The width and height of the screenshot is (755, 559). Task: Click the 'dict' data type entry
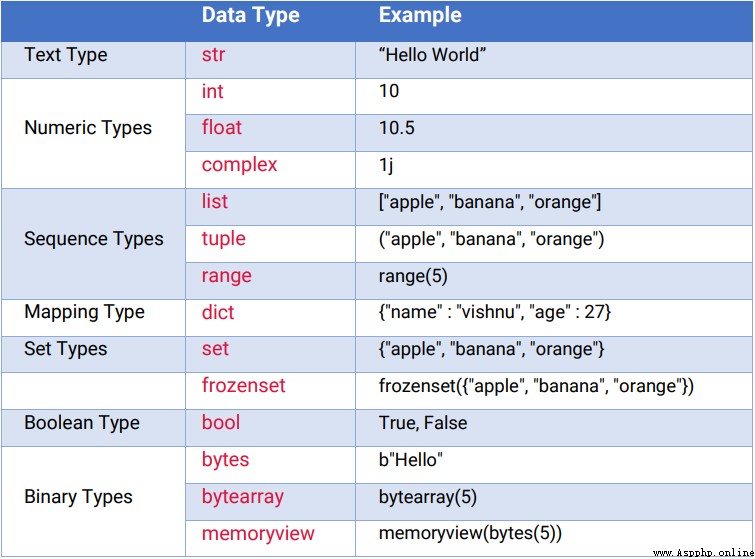coord(218,312)
